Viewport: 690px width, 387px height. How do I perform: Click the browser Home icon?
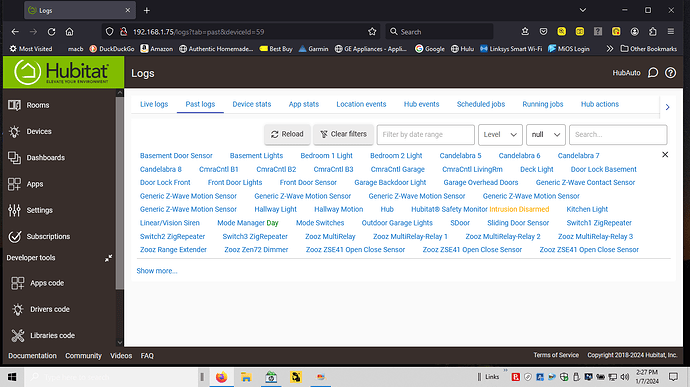coord(70,32)
